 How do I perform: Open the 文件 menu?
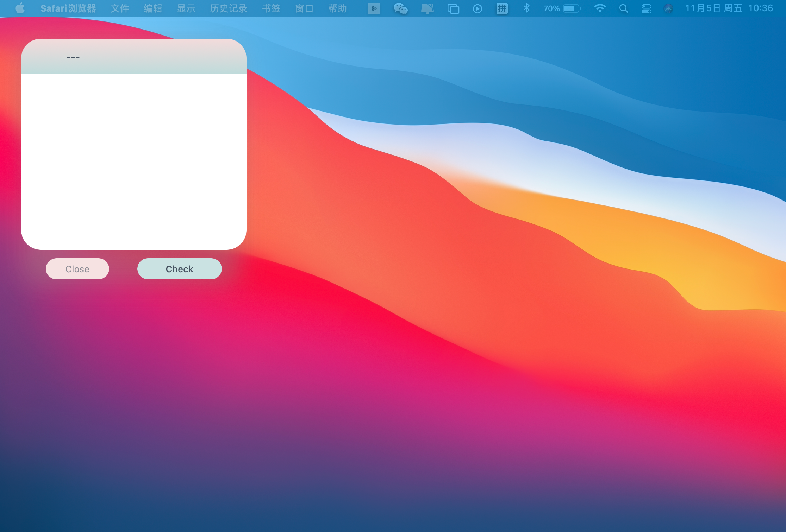120,8
